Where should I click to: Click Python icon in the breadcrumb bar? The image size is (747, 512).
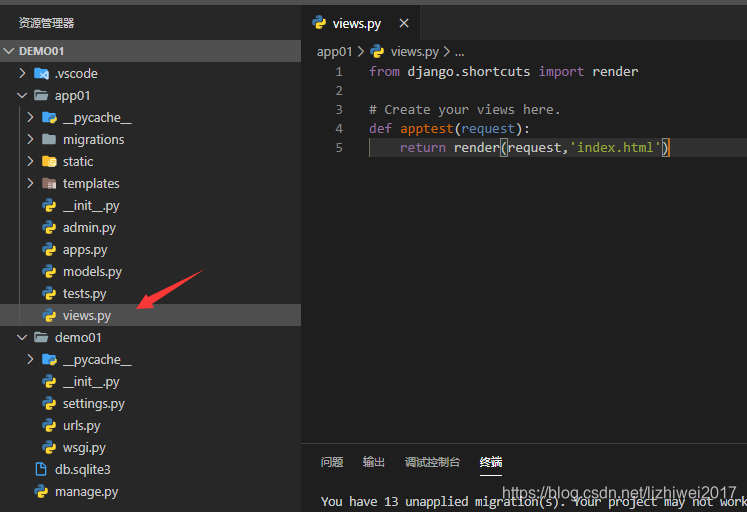pos(377,51)
